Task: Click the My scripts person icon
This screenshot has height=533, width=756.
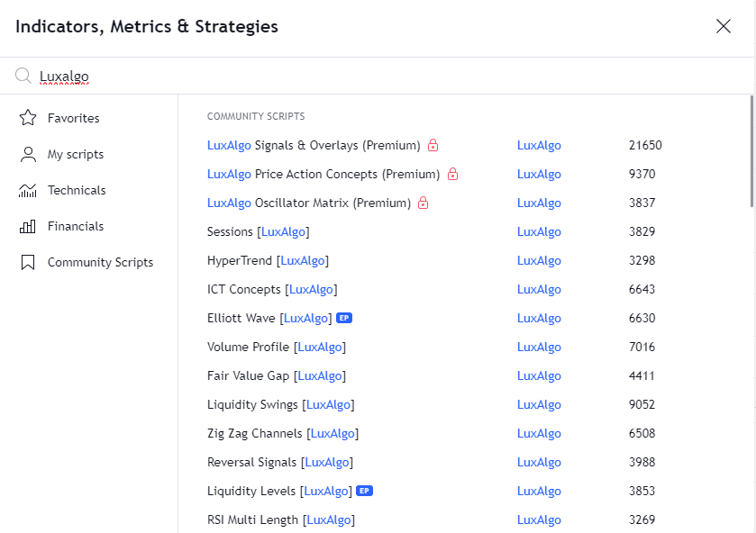Action: pyautogui.click(x=28, y=154)
